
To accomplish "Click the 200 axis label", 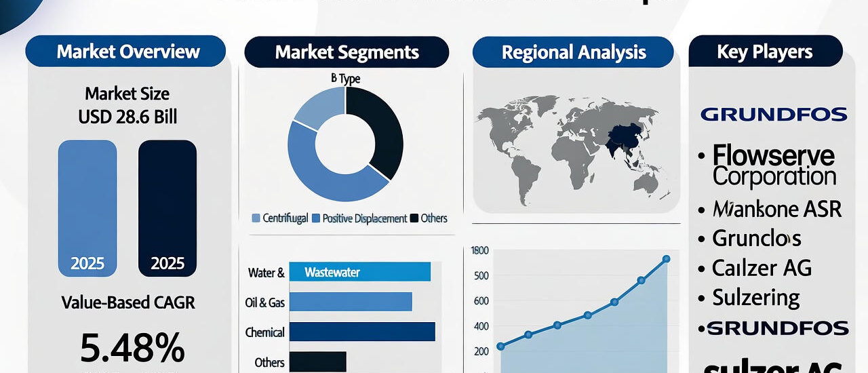I will pos(480,351).
